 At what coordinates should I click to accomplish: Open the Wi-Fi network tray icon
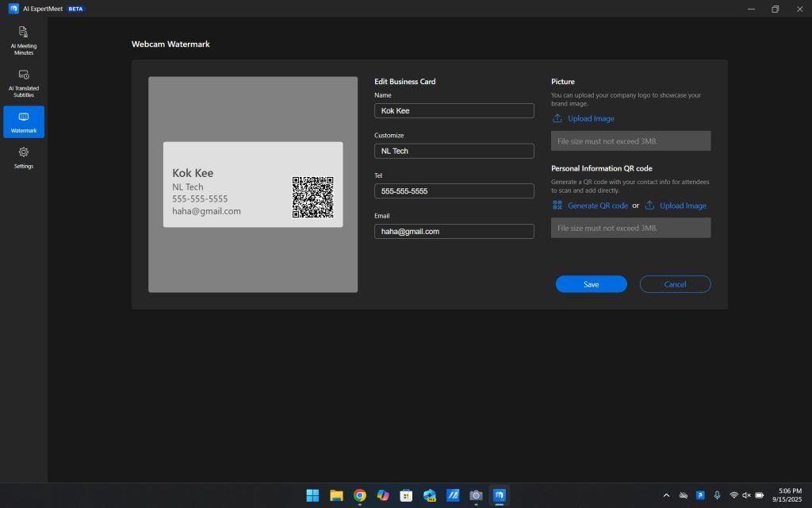point(733,495)
